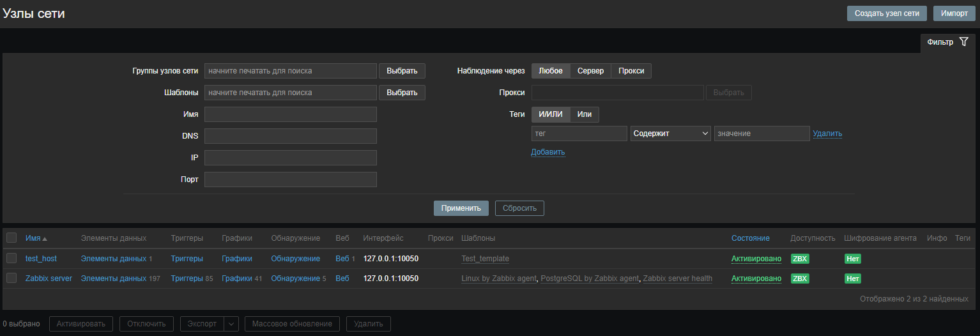980x336 pixels.
Task: Select 'Сервер' monitoring option
Action: pos(590,71)
